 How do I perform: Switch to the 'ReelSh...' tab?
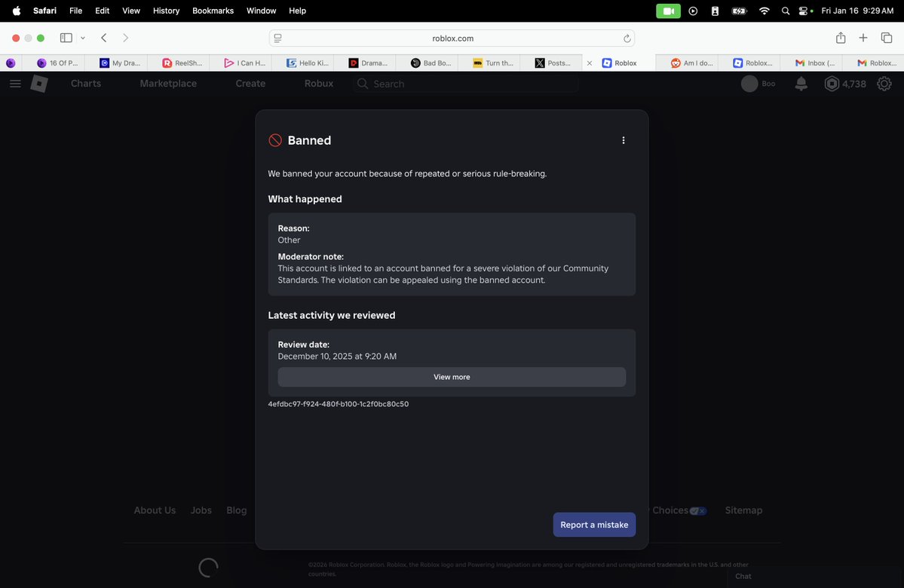tap(182, 63)
